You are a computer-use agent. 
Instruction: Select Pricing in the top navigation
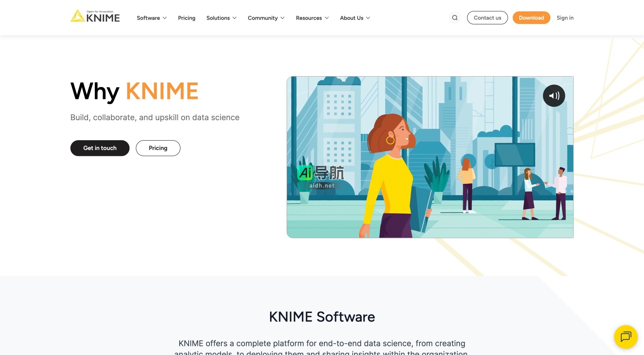click(186, 18)
